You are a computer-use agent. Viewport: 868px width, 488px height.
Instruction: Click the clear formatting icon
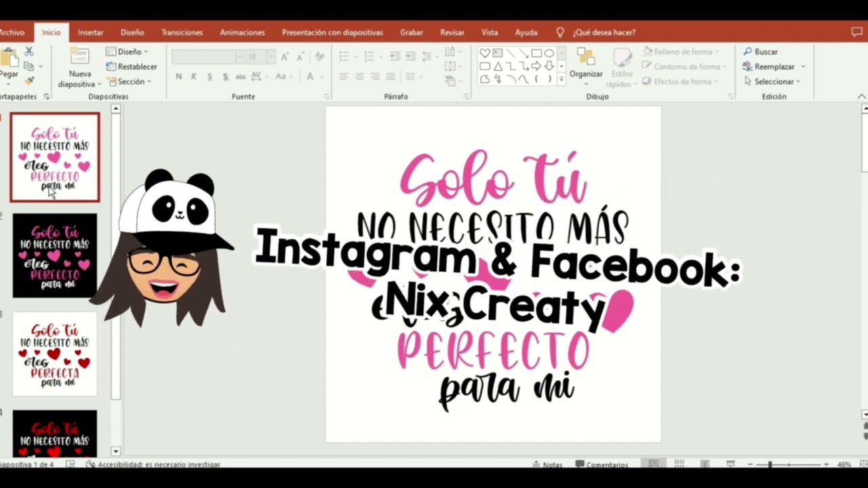pyautogui.click(x=320, y=57)
